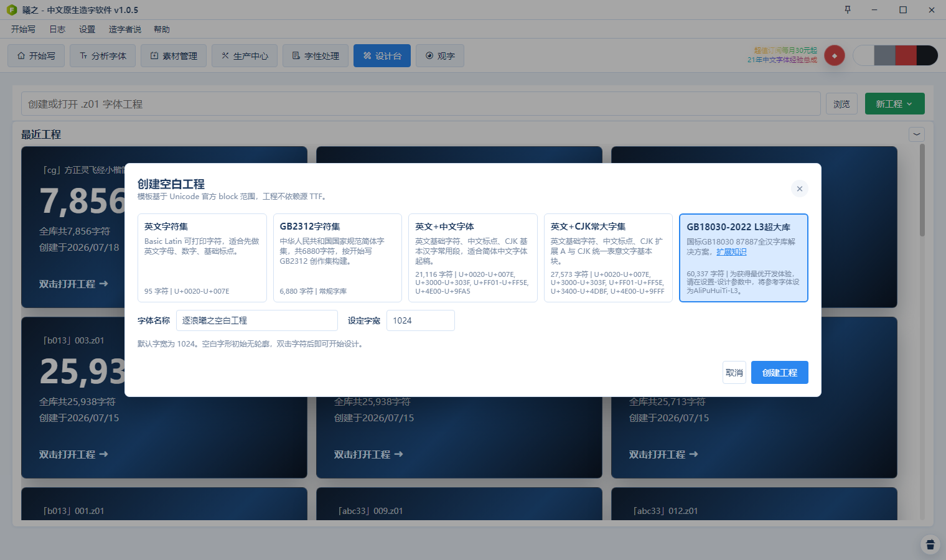Open the 设置 menu
Image resolution: width=946 pixels, height=560 pixels.
tap(87, 29)
